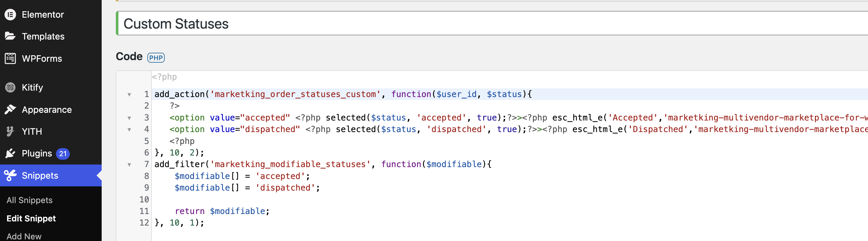Select the Snippets menu label
Viewport: 868px width, 241px height.
(40, 175)
